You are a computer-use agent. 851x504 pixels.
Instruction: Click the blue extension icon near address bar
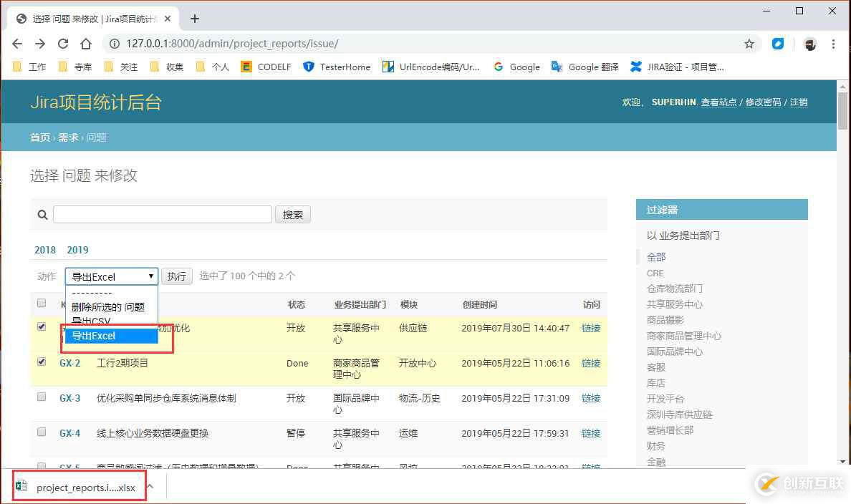tap(778, 44)
